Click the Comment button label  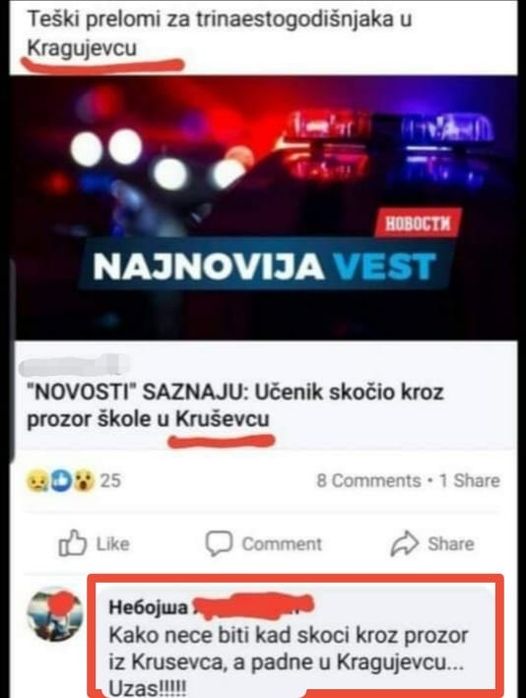pos(282,544)
